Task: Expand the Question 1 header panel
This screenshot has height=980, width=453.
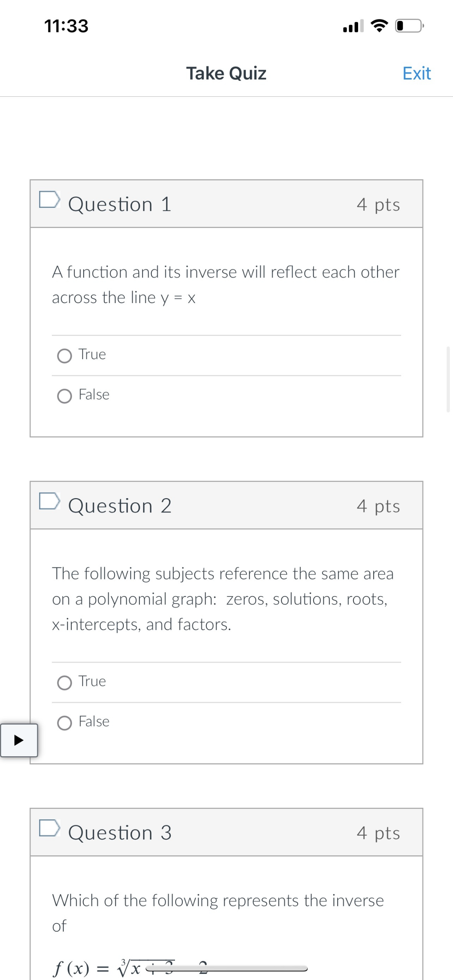Action: click(226, 204)
